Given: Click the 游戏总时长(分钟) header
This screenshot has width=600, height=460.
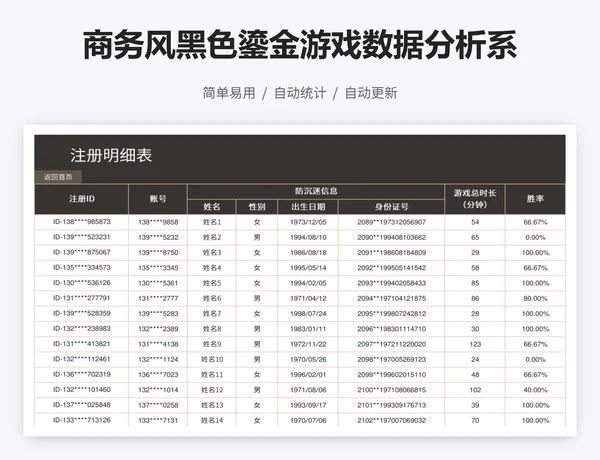Looking at the screenshot, I should point(475,199).
